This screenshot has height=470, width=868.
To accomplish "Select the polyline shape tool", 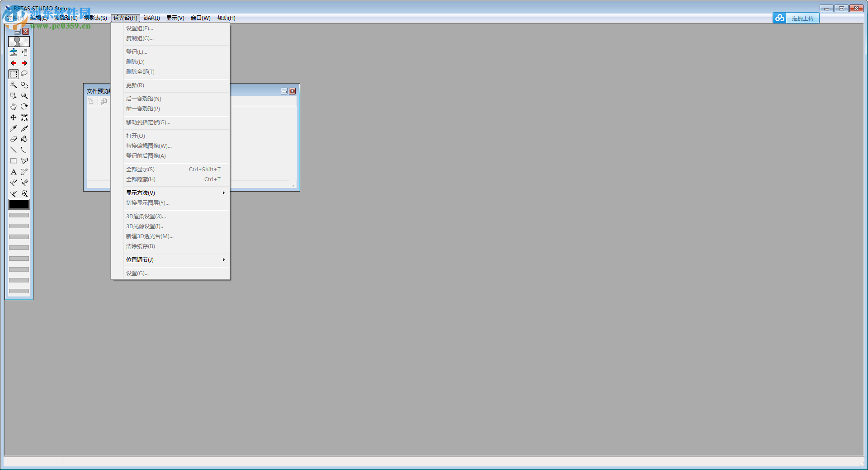I will click(24, 161).
